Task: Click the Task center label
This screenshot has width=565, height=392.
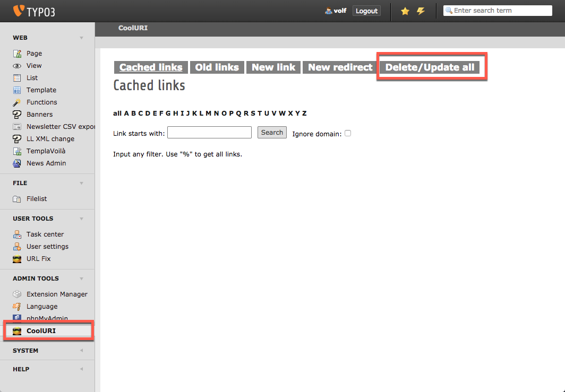Action: (45, 234)
